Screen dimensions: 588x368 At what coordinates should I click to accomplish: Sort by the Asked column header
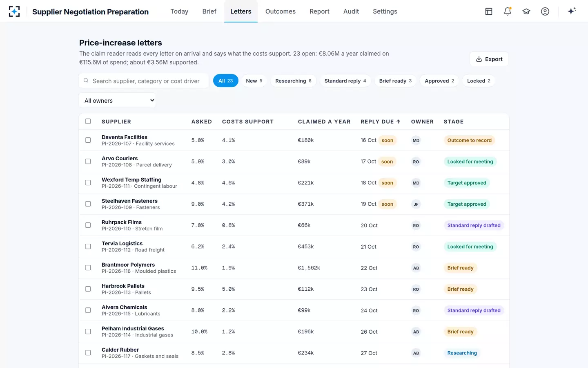coord(202,121)
